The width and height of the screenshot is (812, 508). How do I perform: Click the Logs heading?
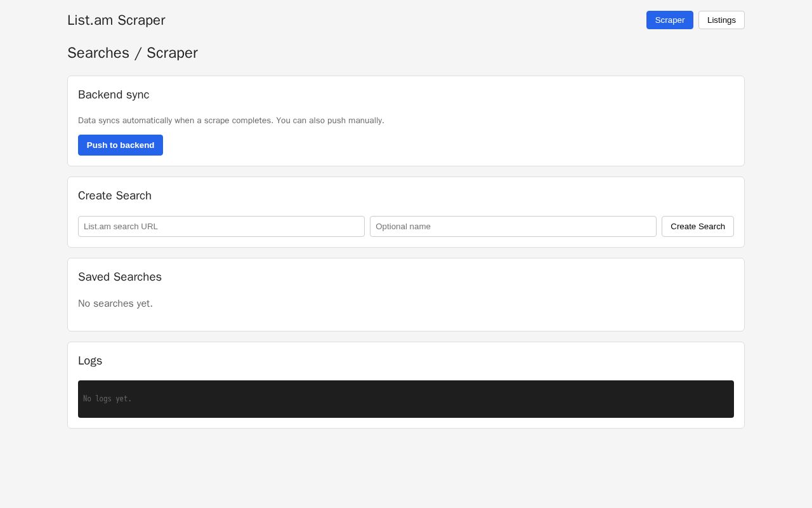click(90, 361)
